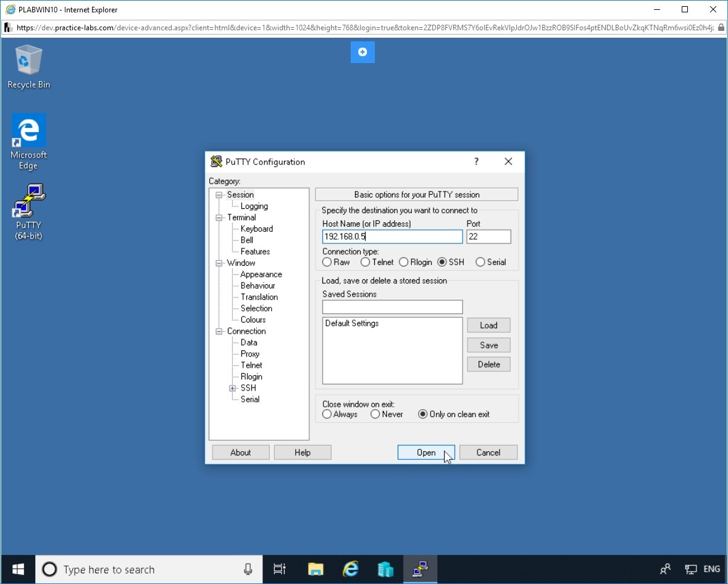
Task: Click the Port field
Action: 488,237
